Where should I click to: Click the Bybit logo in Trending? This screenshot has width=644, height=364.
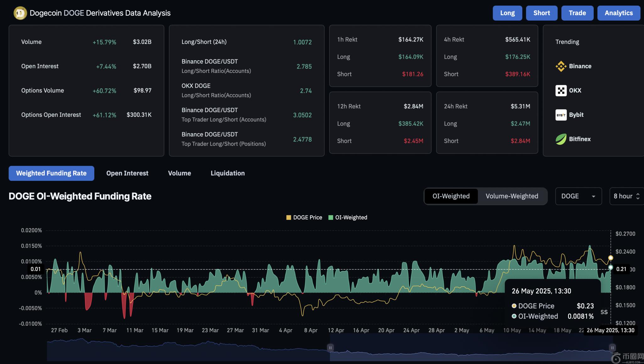pos(561,115)
